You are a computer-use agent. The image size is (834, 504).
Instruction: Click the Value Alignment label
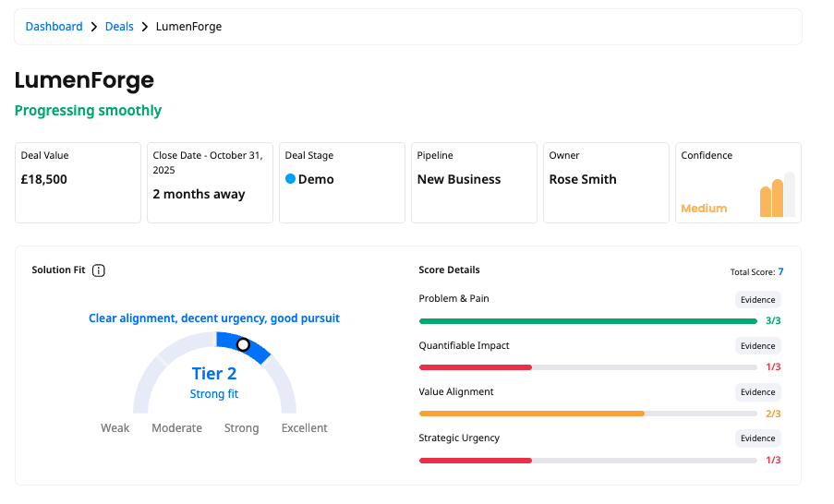456,391
